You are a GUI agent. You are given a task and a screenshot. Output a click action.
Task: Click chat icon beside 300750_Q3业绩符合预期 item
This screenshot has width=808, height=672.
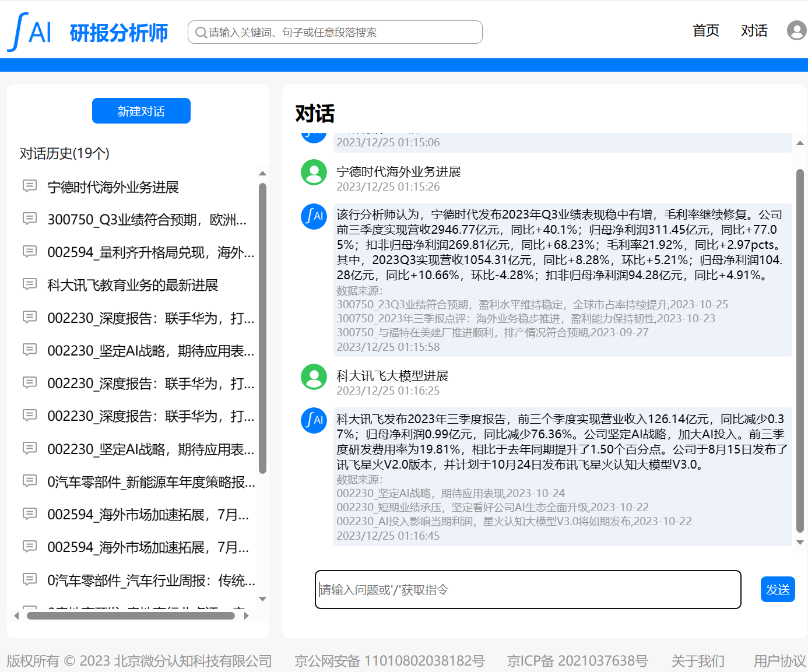click(x=29, y=219)
